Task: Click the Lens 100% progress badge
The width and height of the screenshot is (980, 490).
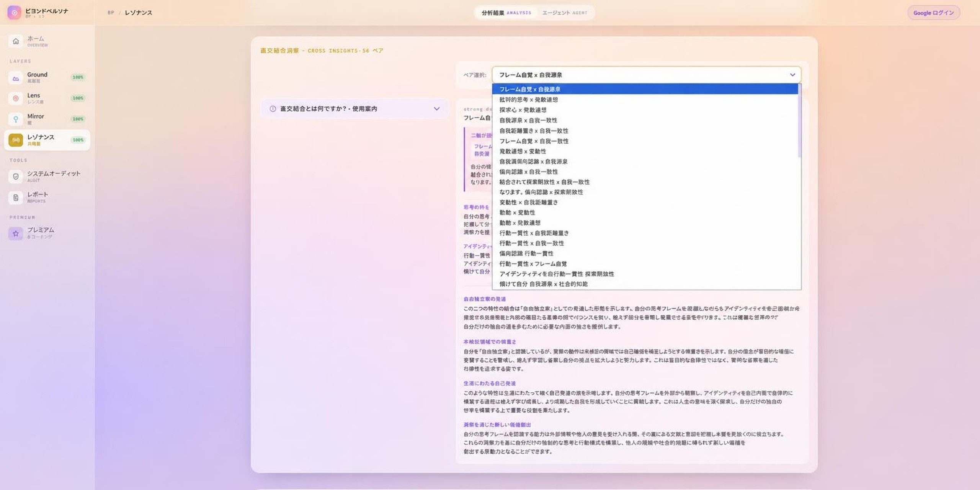Action: click(x=78, y=98)
